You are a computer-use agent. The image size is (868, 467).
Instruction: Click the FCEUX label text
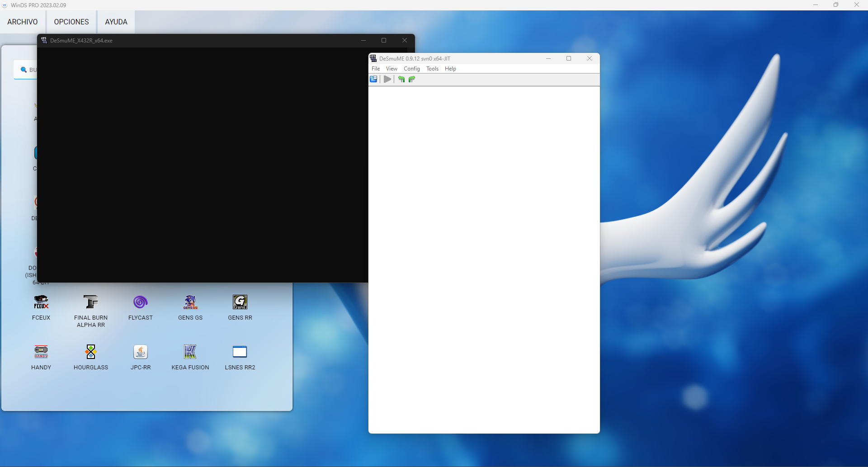41,318
